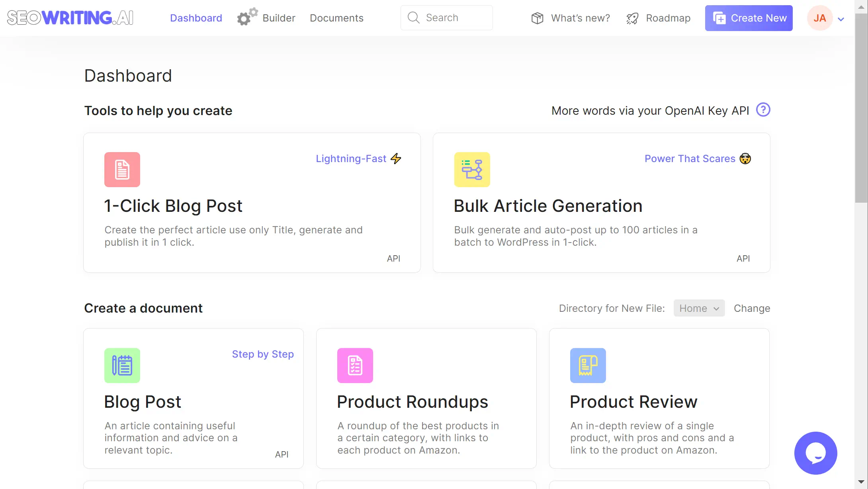Click the OpenAI Key API help question mark
The width and height of the screenshot is (868, 489).
click(x=763, y=110)
